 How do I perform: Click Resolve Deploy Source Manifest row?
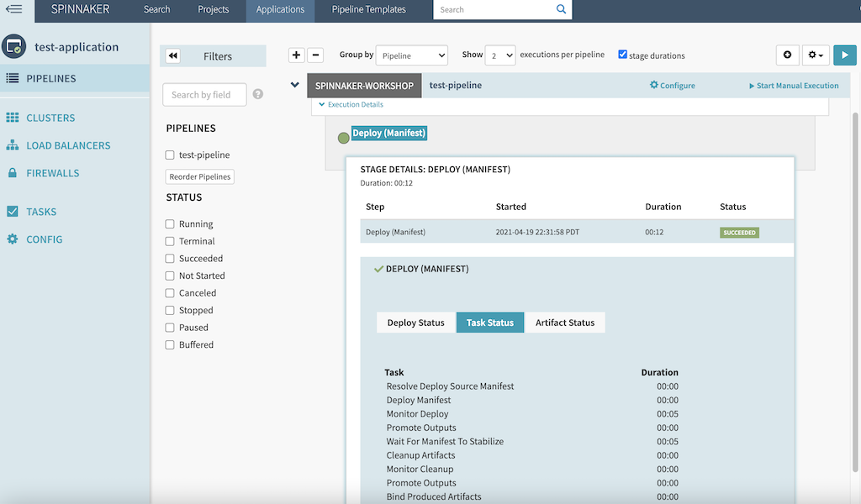point(531,386)
